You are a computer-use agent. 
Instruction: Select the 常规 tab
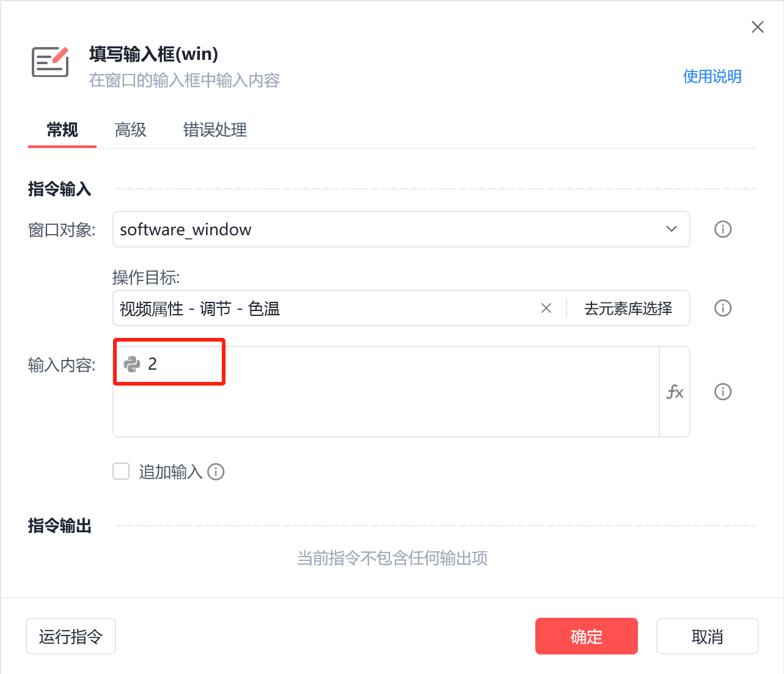coord(62,130)
